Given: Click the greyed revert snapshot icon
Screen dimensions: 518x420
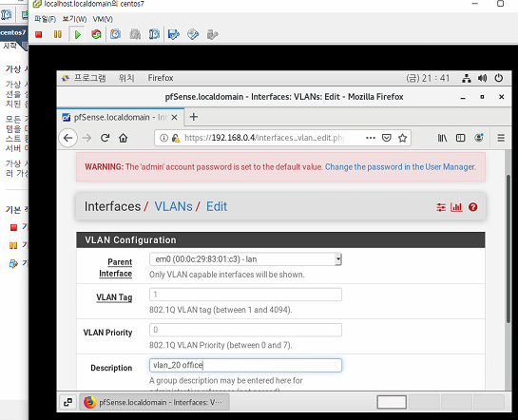Looking at the screenshot, I should coord(135,34).
